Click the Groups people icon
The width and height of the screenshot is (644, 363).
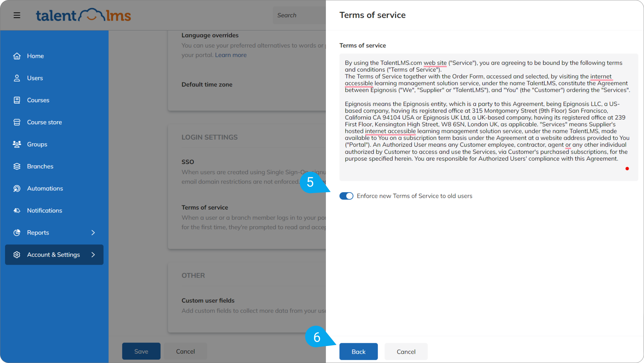(x=17, y=144)
